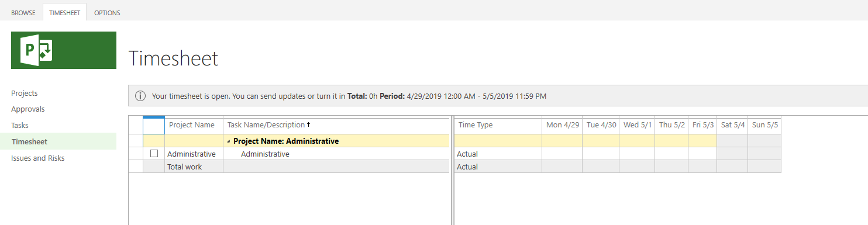868x225 pixels.
Task: Open the BROWSE tab
Action: 23,12
